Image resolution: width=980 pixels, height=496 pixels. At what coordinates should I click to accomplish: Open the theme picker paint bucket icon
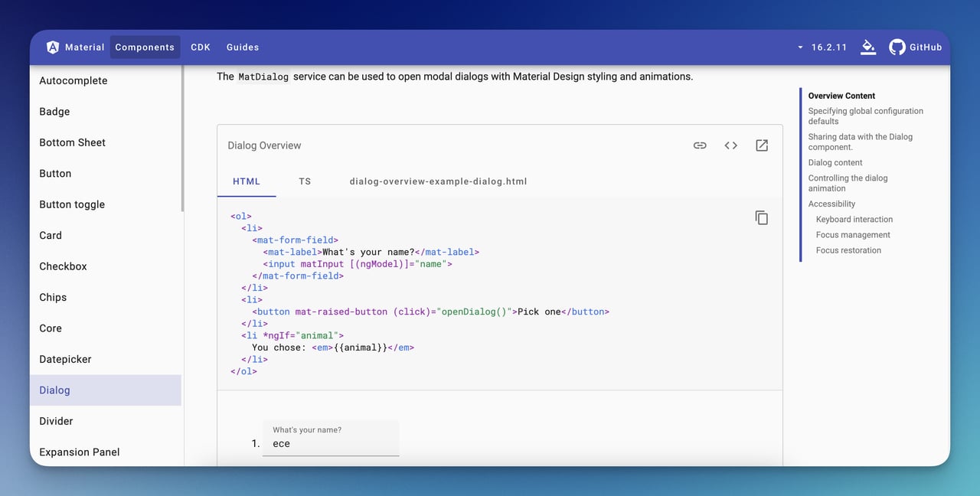867,47
